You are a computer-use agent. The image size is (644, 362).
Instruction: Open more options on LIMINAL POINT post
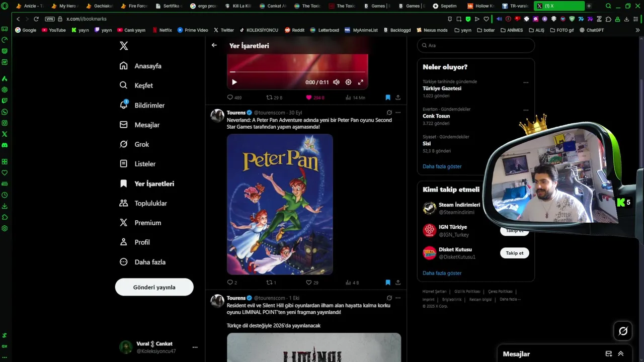[398, 298]
